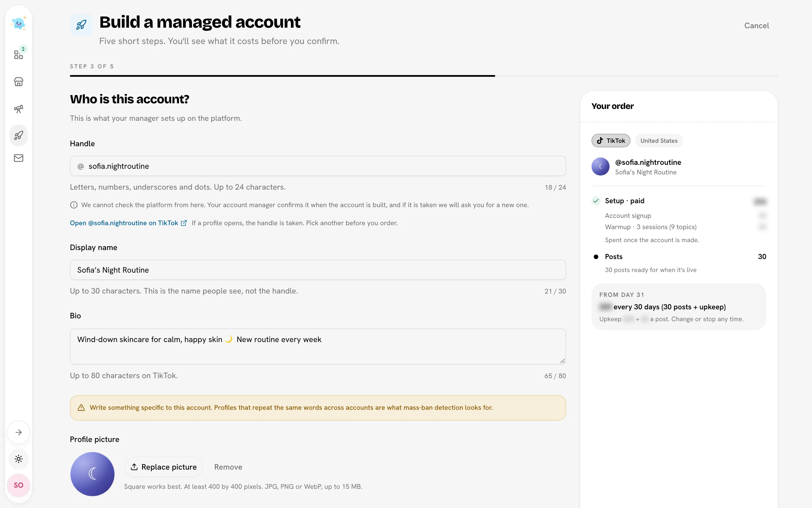Click the moon profile picture thumbnail

(x=92, y=474)
